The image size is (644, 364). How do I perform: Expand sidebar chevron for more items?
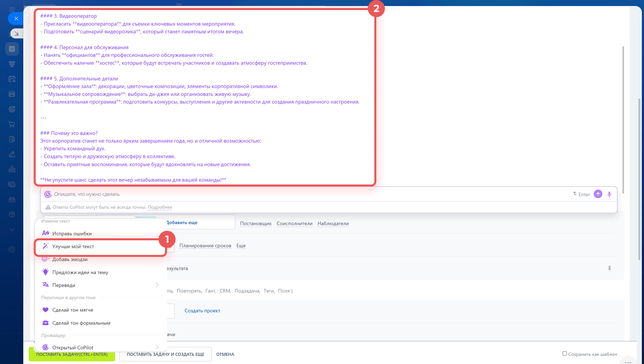point(12,230)
